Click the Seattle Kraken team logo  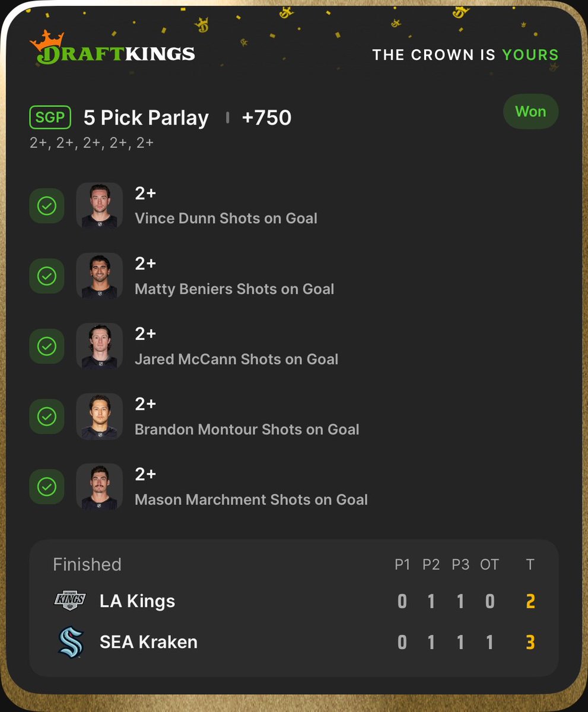pos(70,642)
